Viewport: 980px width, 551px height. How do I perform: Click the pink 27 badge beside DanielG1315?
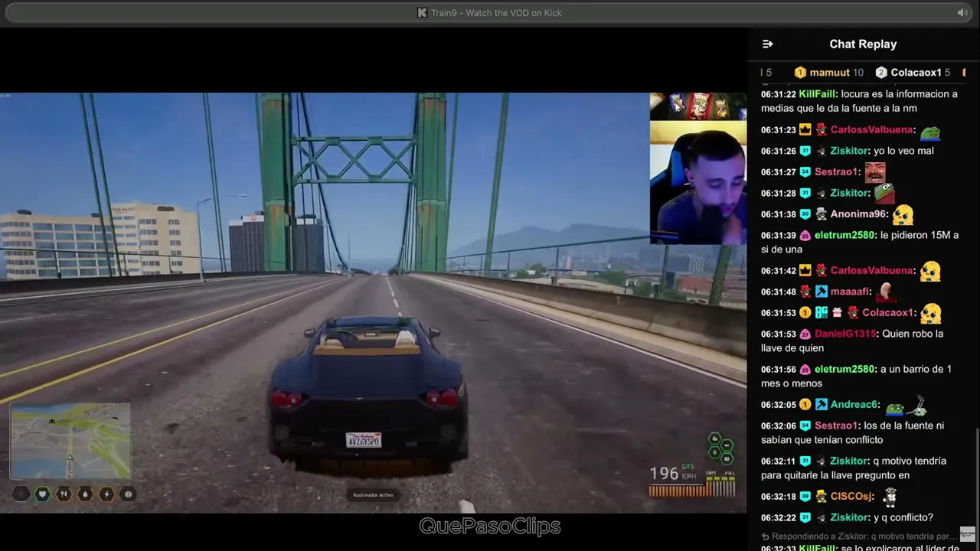(805, 334)
